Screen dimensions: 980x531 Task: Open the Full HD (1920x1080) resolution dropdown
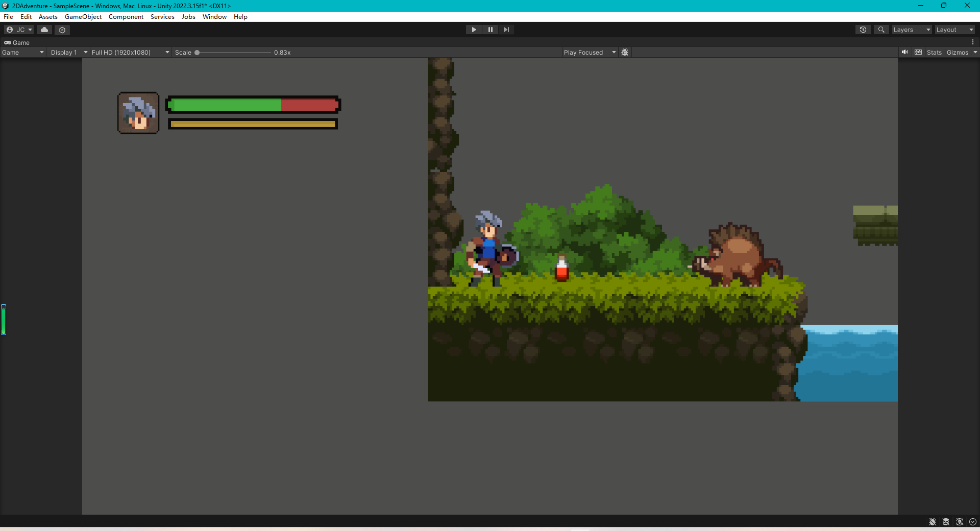[130, 53]
